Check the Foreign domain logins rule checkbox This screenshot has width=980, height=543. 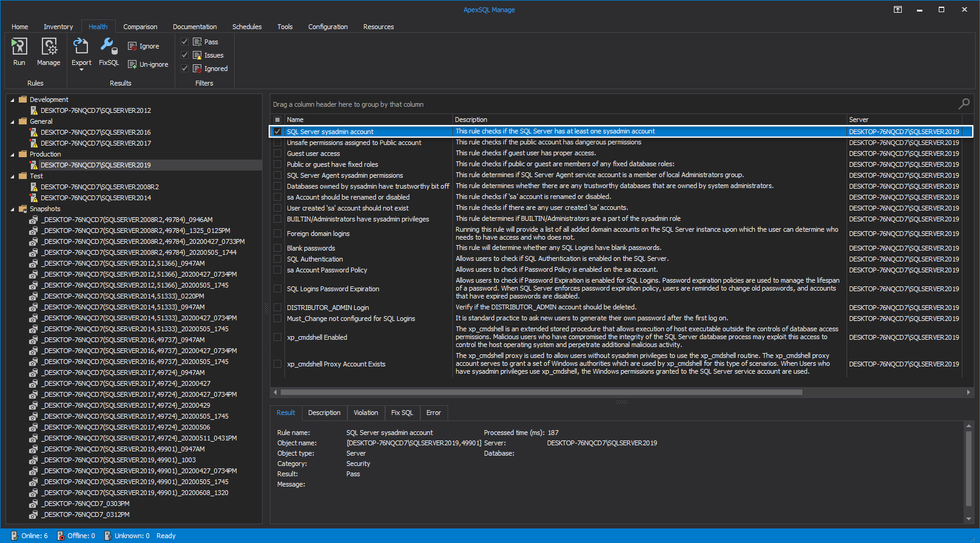click(278, 234)
